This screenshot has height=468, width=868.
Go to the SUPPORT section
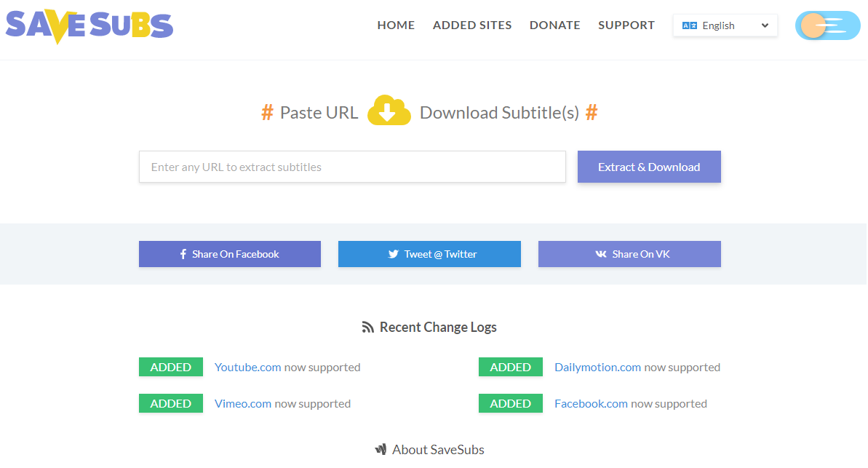(626, 25)
